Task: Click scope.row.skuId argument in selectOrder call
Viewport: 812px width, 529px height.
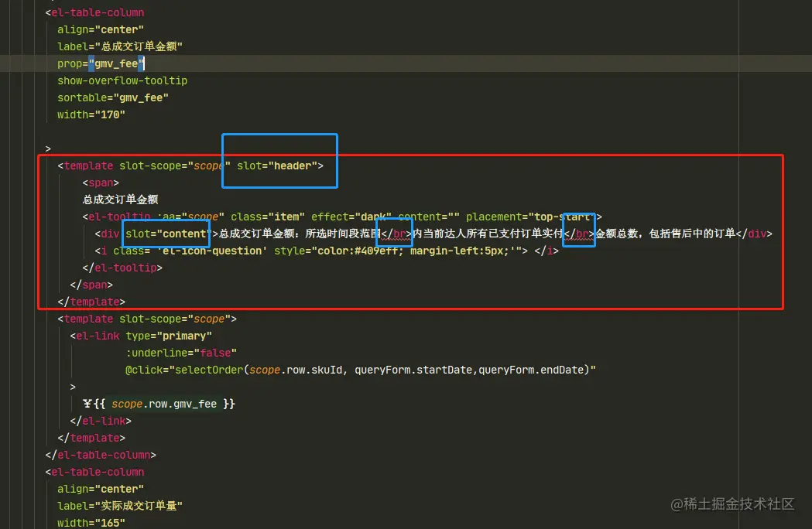Action: (x=296, y=370)
